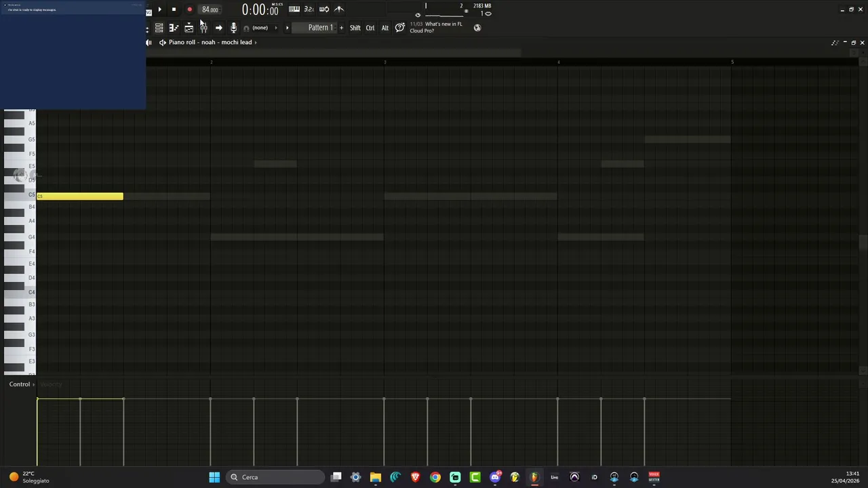Add new pattern with plus button
Image resolution: width=868 pixels, height=488 pixels.
pos(341,28)
